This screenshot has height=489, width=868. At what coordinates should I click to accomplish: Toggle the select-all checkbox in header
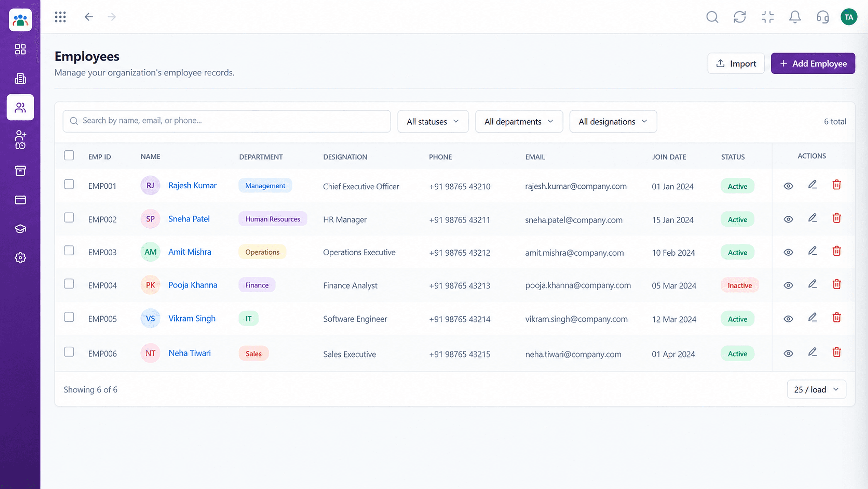pyautogui.click(x=69, y=155)
